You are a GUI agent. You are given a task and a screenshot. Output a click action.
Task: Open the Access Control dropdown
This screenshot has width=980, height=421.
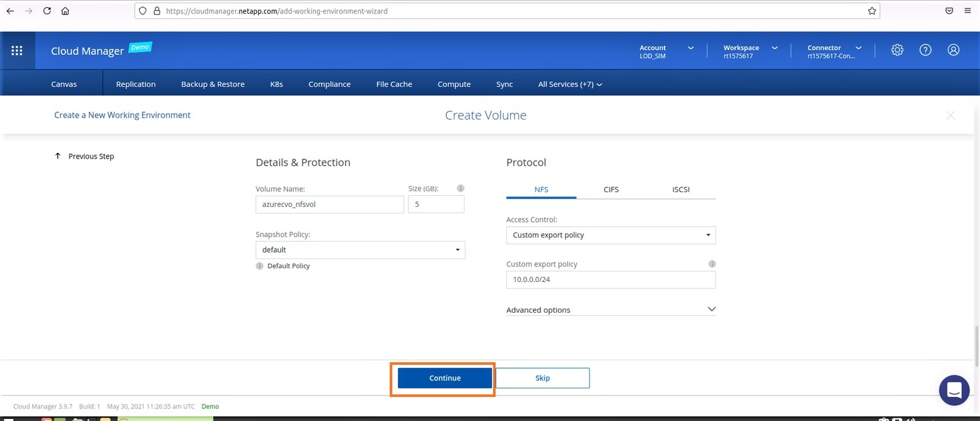(611, 235)
